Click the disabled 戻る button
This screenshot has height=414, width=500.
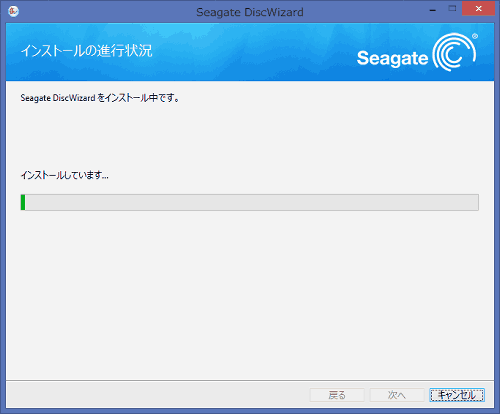(337, 395)
